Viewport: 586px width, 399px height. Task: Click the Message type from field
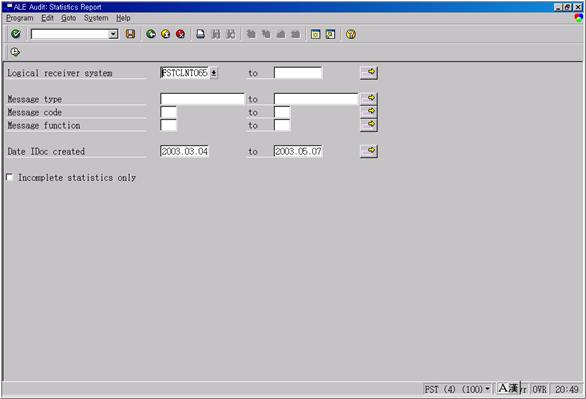(x=202, y=99)
